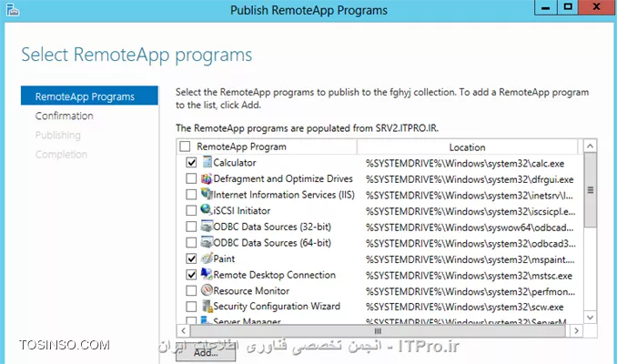
Task: Sort by the Location column header
Action: 467,147
